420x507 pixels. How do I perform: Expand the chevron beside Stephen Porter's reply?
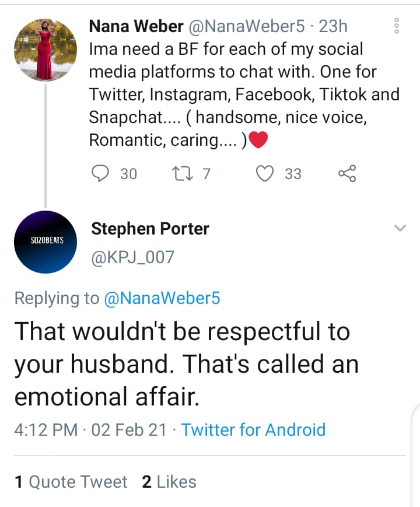tap(400, 228)
